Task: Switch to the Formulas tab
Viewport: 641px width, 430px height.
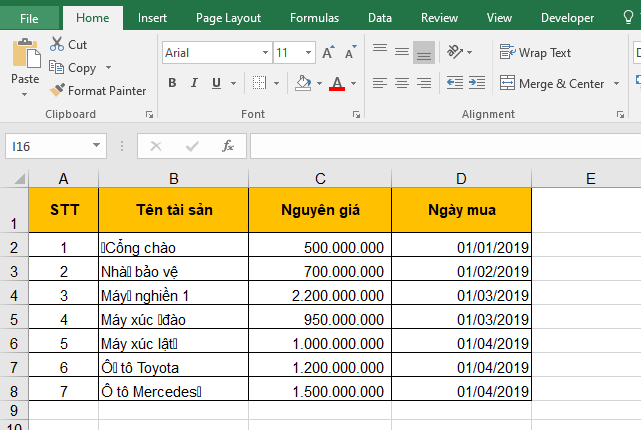Action: (x=314, y=17)
